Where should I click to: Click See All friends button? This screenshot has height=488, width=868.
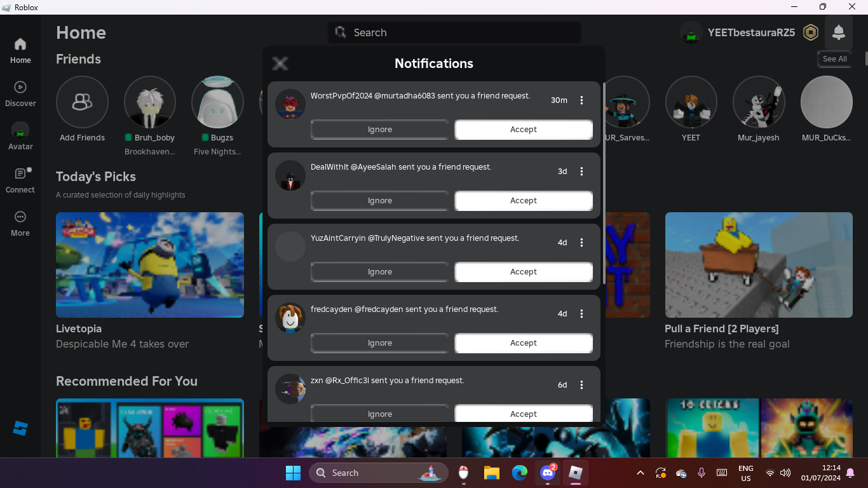(834, 59)
